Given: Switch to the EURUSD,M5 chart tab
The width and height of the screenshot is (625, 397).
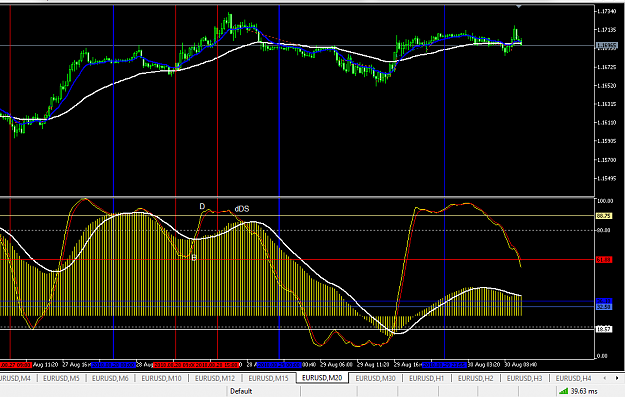Looking at the screenshot, I should point(61,378).
